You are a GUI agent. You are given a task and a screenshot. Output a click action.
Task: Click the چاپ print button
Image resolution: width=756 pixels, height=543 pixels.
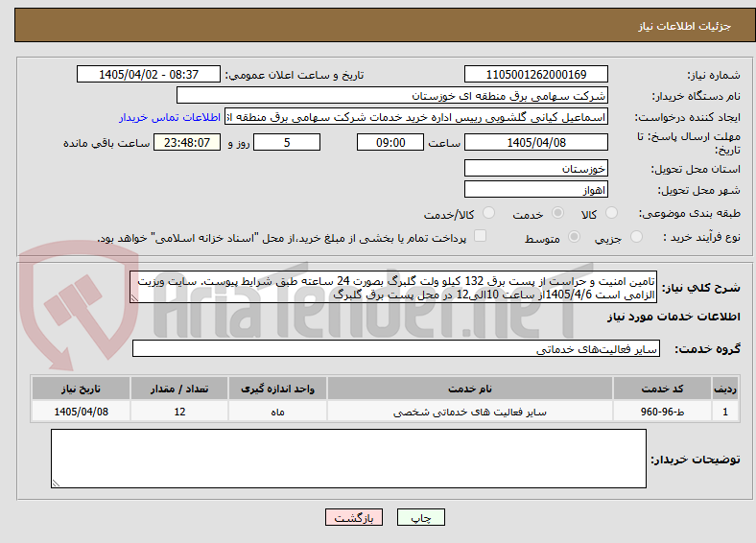click(x=421, y=517)
